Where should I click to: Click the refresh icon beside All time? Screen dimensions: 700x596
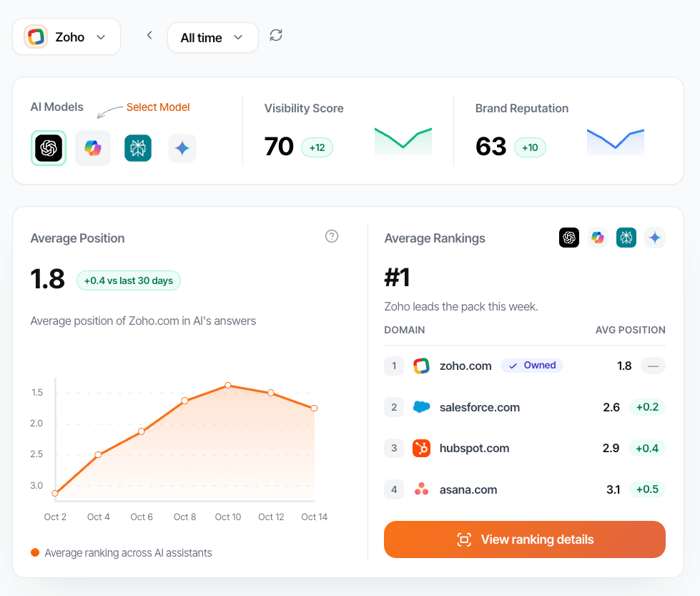point(276,35)
